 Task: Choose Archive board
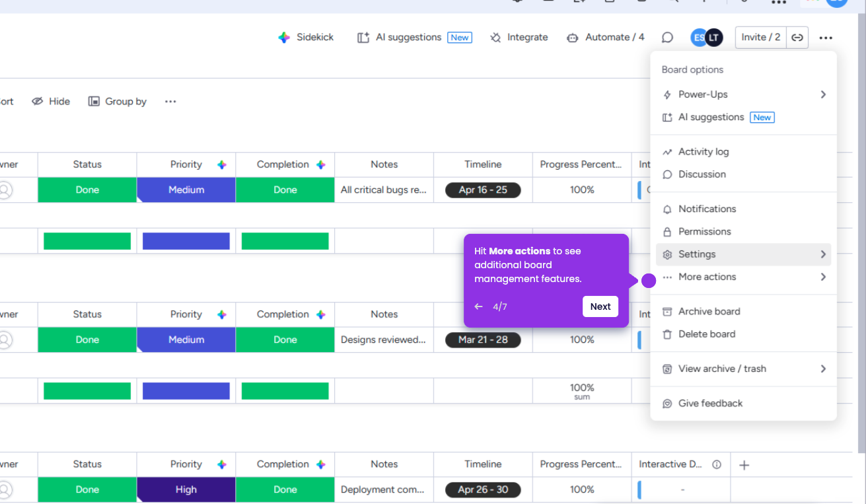click(x=744, y=312)
